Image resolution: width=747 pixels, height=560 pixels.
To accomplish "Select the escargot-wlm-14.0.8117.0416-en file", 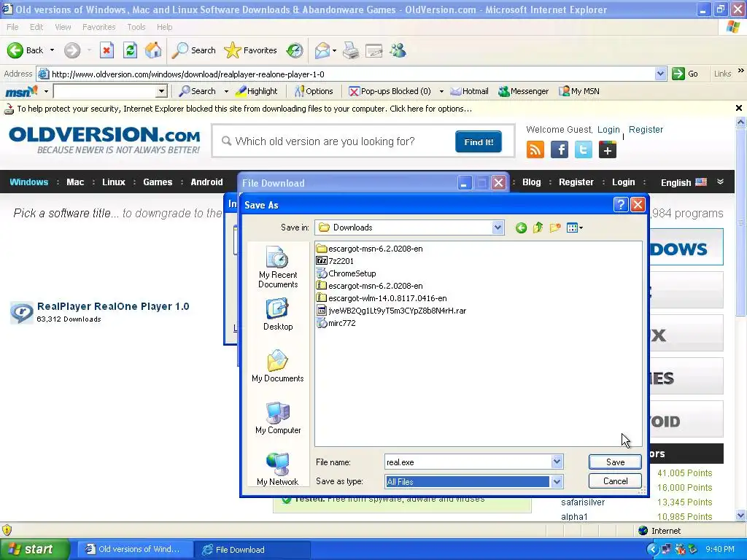I will pyautogui.click(x=382, y=298).
